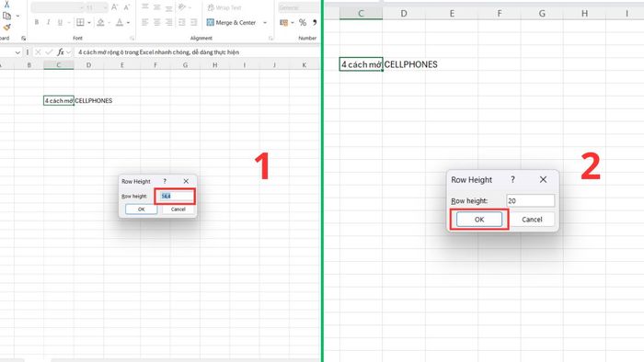Click Cancel in the panel 1 Row Height dialog

point(178,209)
